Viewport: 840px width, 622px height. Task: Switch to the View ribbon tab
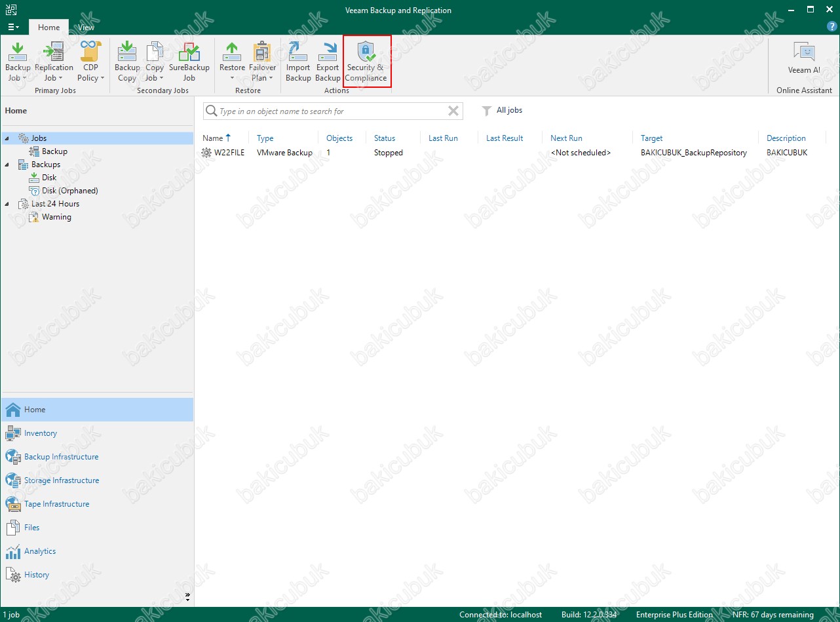click(x=86, y=27)
